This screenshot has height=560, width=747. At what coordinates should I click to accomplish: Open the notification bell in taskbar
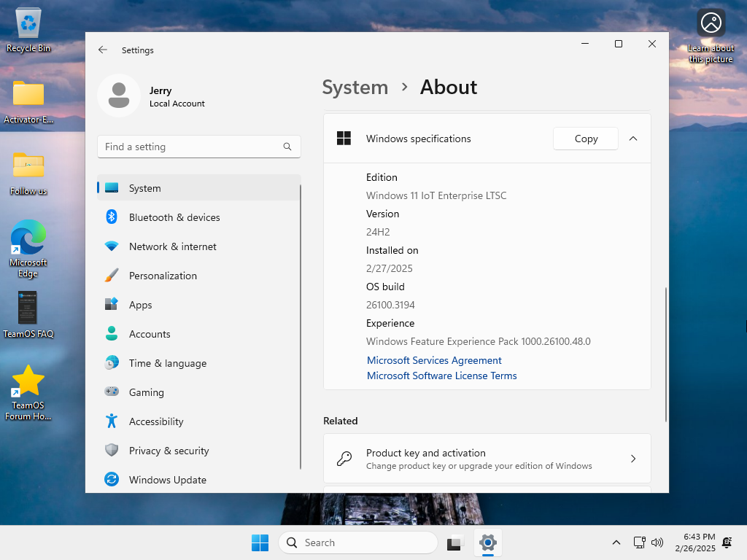point(727,542)
